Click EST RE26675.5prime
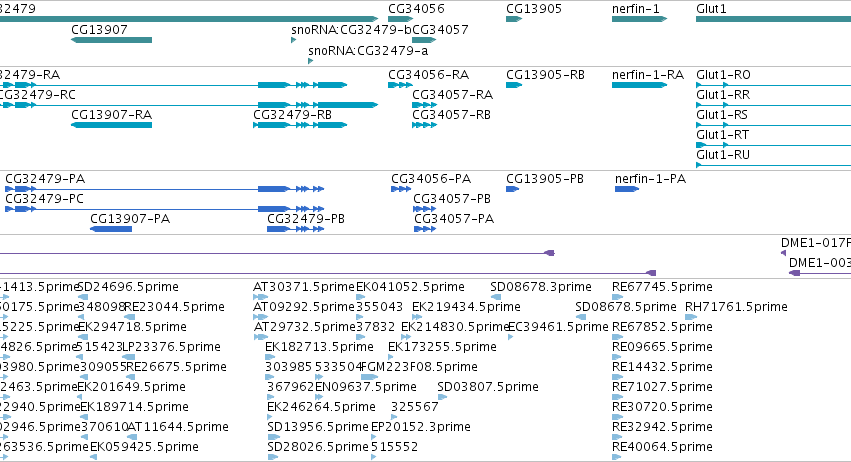This screenshot has height=462, width=851. (x=176, y=367)
